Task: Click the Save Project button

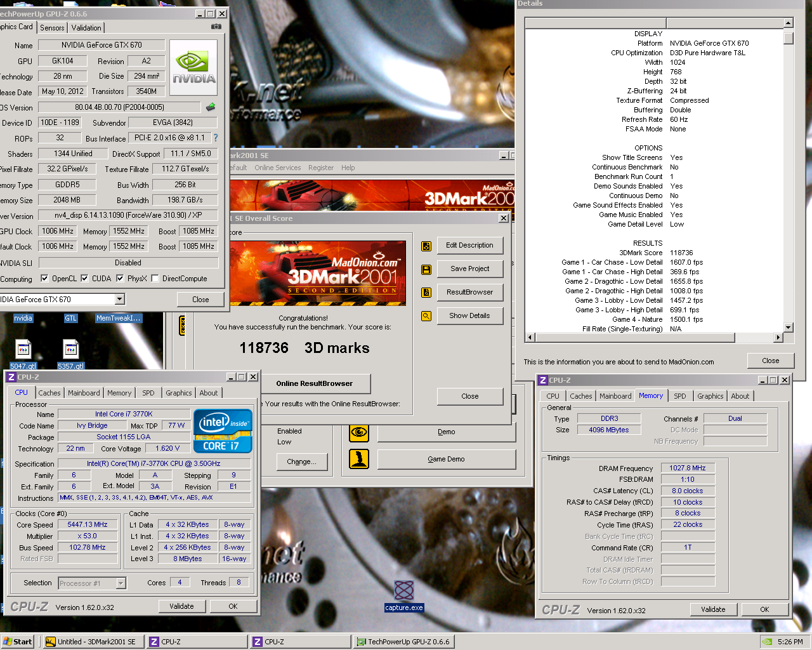Action: tap(469, 269)
